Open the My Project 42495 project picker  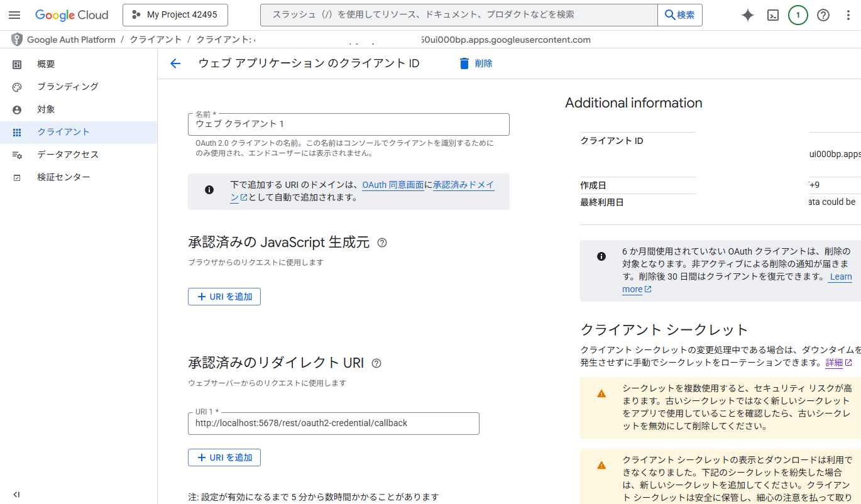[175, 15]
